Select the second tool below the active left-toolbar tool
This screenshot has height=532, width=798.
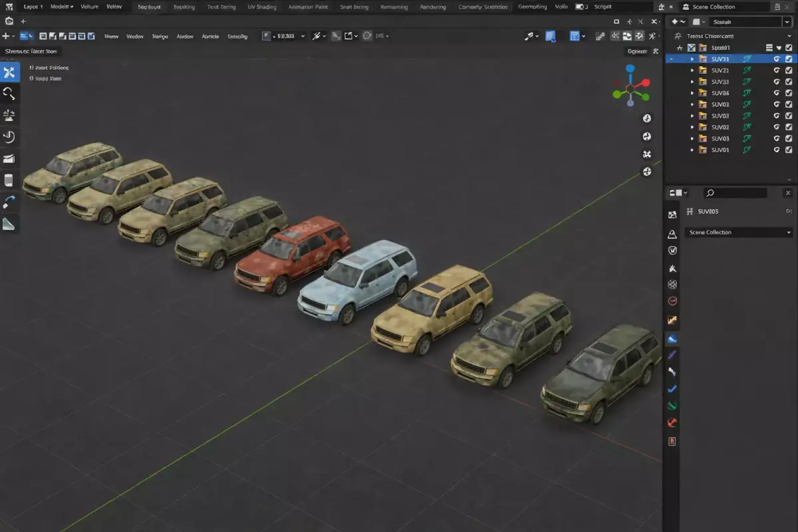click(x=9, y=115)
